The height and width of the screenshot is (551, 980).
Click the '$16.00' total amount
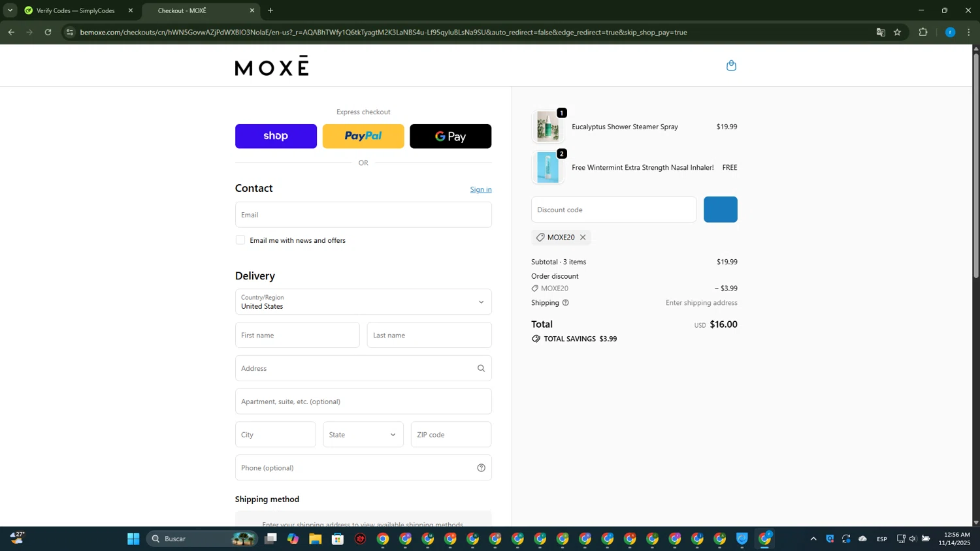click(x=723, y=324)
